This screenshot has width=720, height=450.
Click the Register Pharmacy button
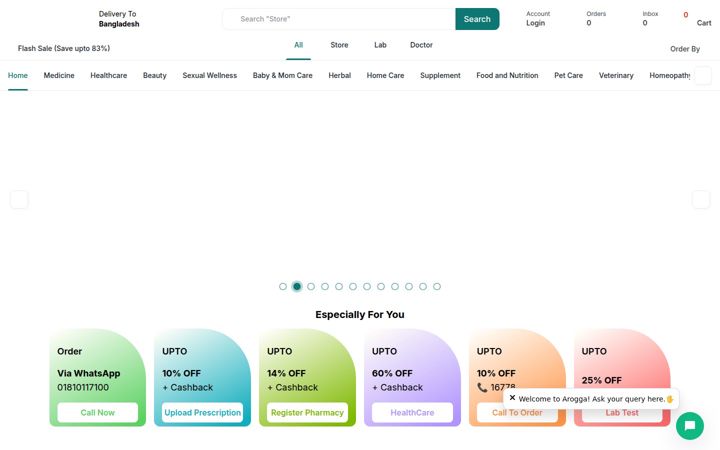(307, 412)
